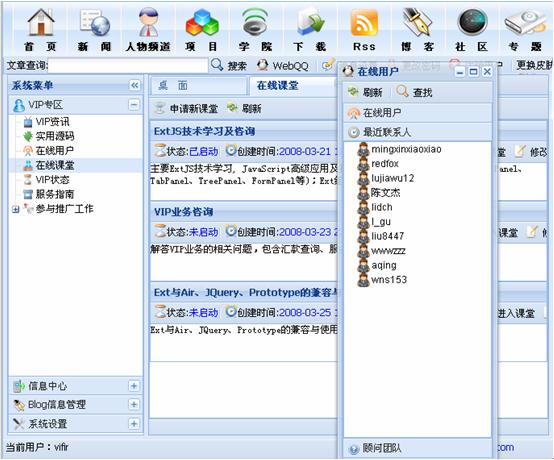
Task: Click 申请新课堂 button
Action: click(x=187, y=108)
